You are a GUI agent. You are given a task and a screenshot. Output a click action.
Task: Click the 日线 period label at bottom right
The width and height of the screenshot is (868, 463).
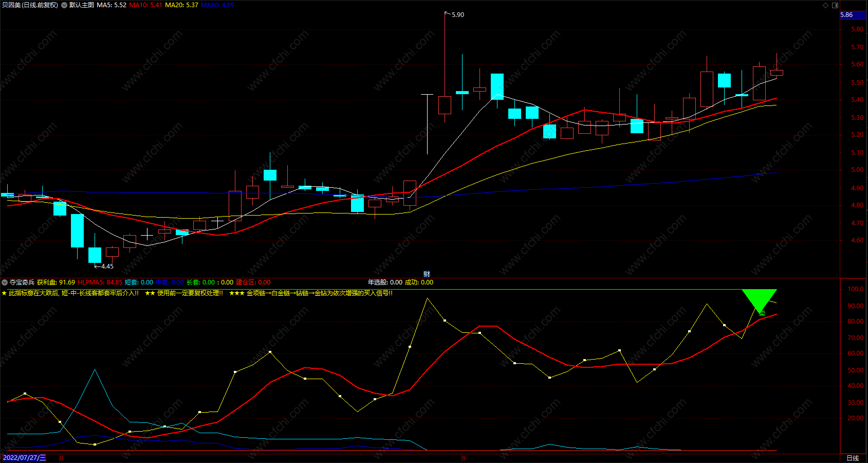point(853,458)
